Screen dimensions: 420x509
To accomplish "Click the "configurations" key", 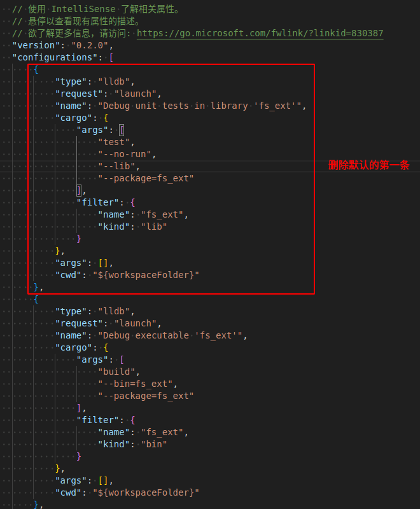I will pos(55,57).
